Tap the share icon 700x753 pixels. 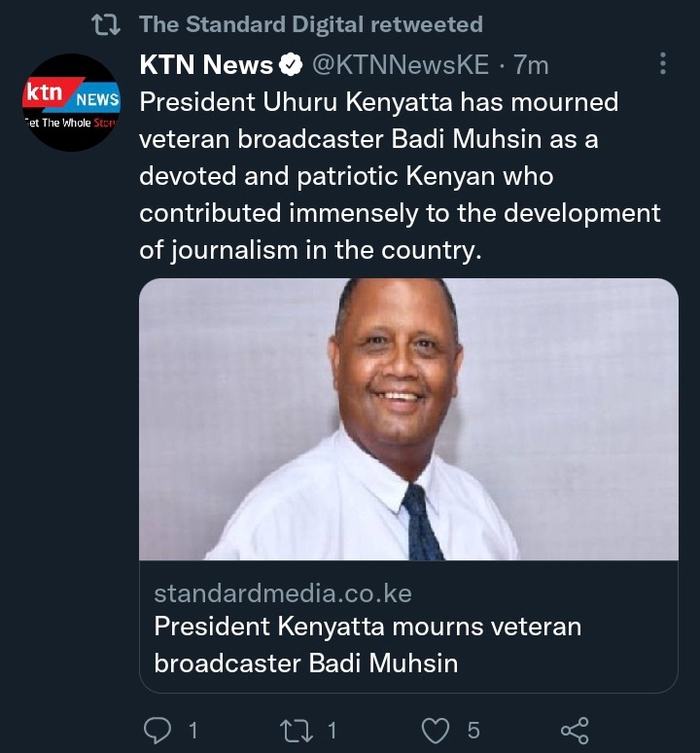575,731
